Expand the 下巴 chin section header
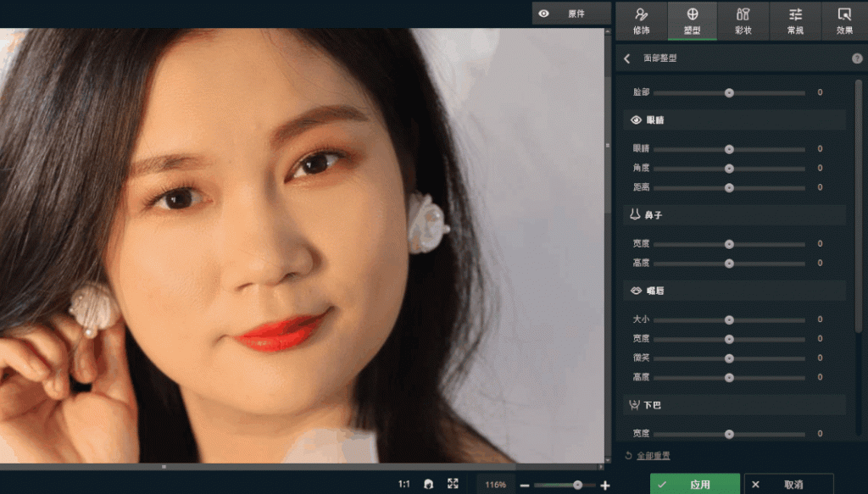 [x=734, y=405]
